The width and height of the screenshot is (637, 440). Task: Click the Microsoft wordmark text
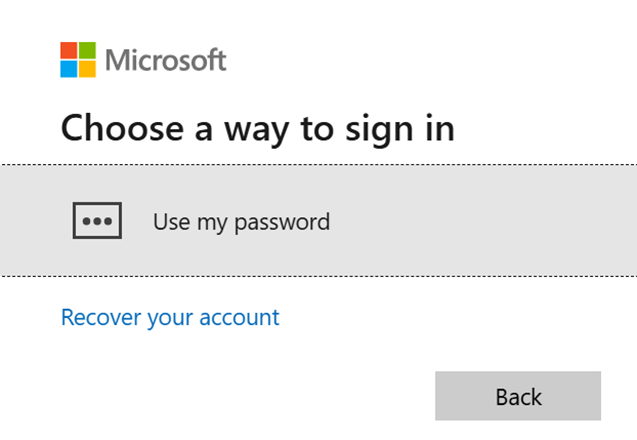pos(166,60)
